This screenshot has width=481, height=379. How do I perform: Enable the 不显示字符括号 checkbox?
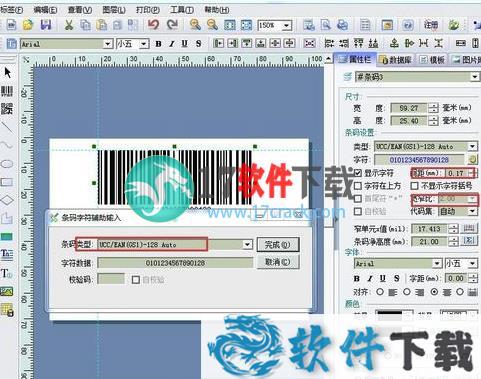pos(414,186)
